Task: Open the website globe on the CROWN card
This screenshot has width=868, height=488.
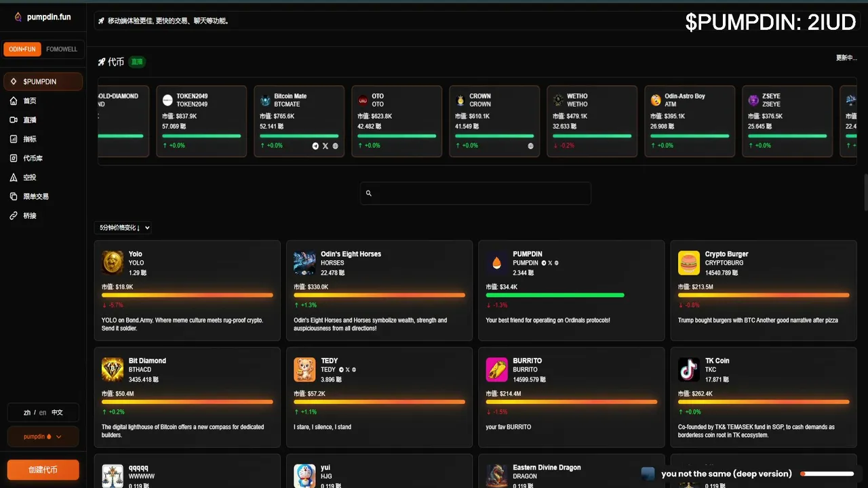Action: (530, 146)
